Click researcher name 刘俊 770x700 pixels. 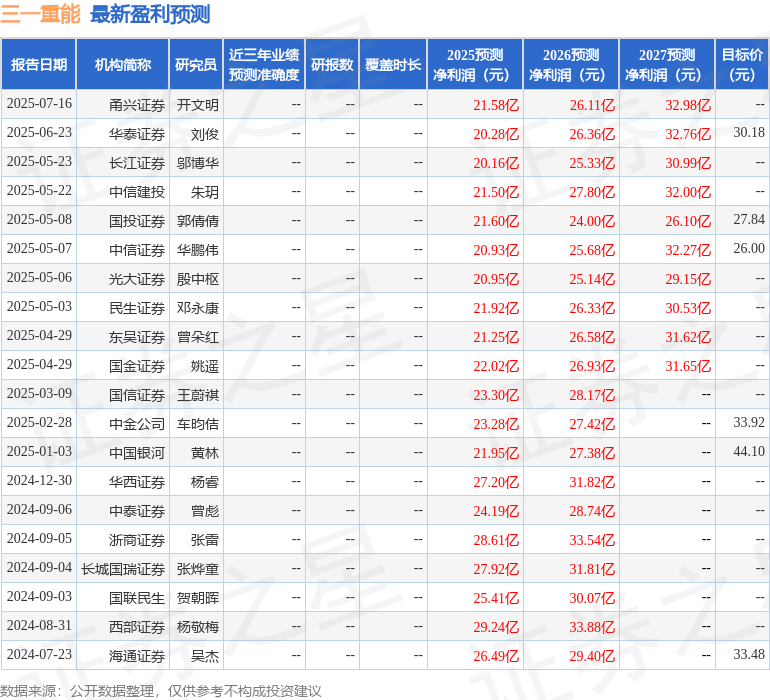(205, 134)
